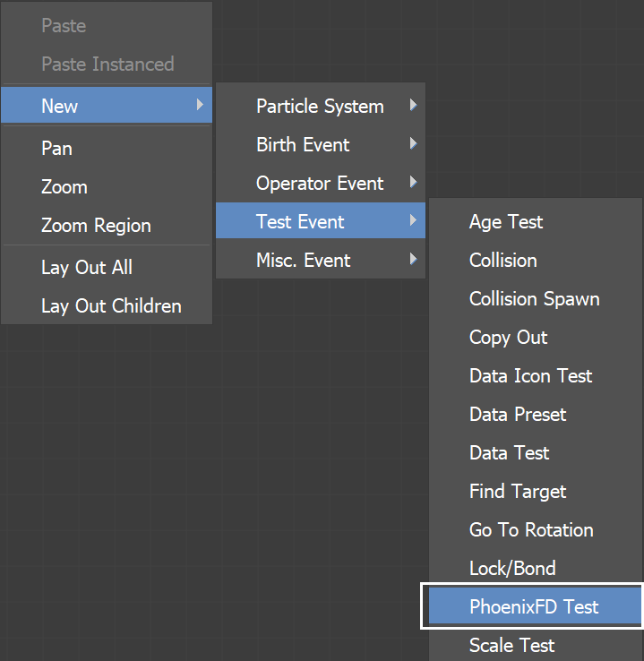Viewport: 644px width, 661px height.
Task: Expand the Birth Event submenu arrow
Action: (x=414, y=143)
